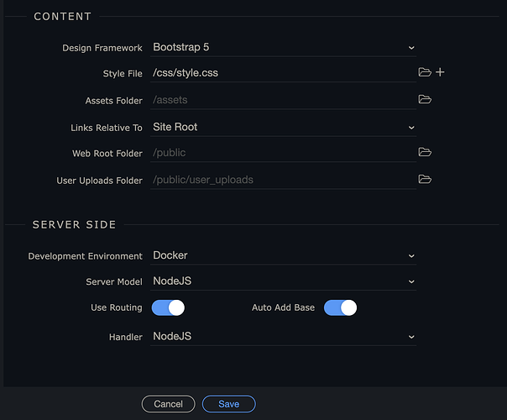Toggle the Use Routing switch
Screen dimensions: 507x420
168,307
